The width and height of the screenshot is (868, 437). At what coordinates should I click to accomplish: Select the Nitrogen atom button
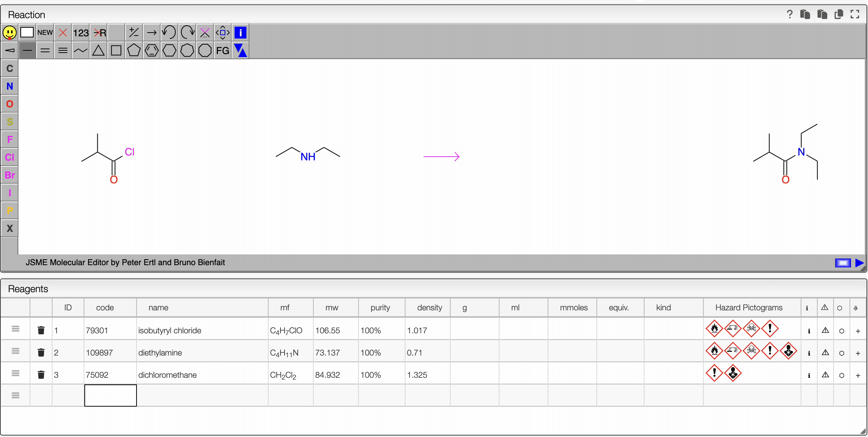[x=10, y=86]
